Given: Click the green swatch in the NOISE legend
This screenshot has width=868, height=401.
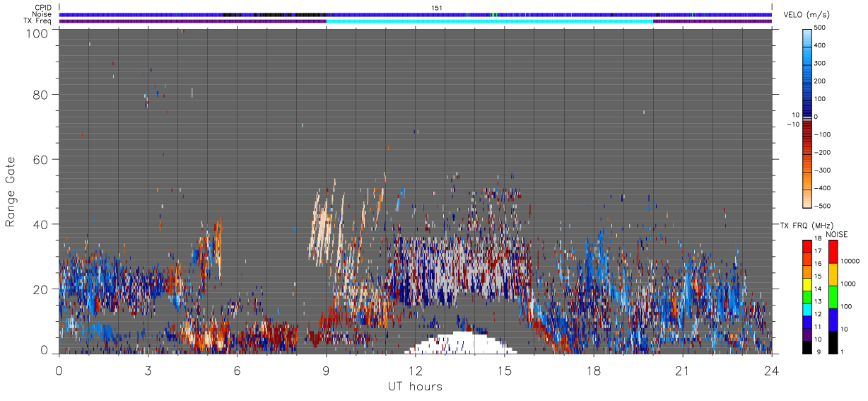Looking at the screenshot, I should pyautogui.click(x=833, y=297).
